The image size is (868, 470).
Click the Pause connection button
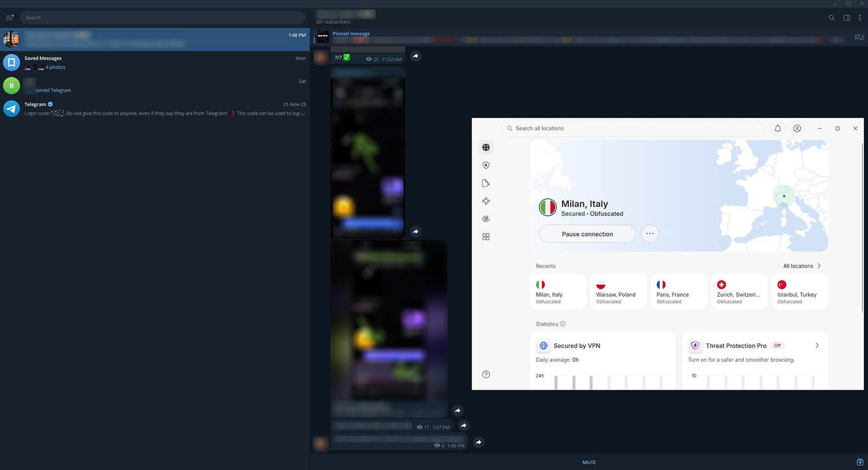coord(587,234)
